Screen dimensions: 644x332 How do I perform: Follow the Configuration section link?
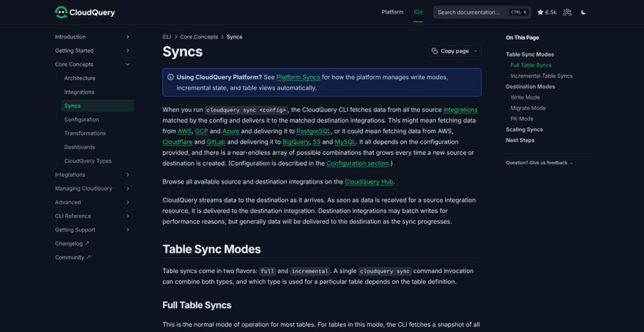pos(358,163)
